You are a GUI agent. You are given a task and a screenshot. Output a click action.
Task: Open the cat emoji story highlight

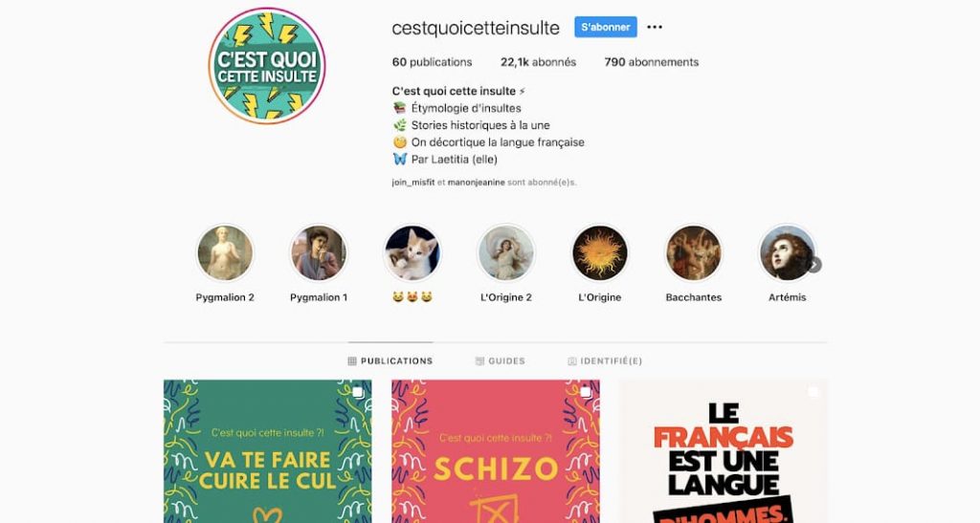412,252
